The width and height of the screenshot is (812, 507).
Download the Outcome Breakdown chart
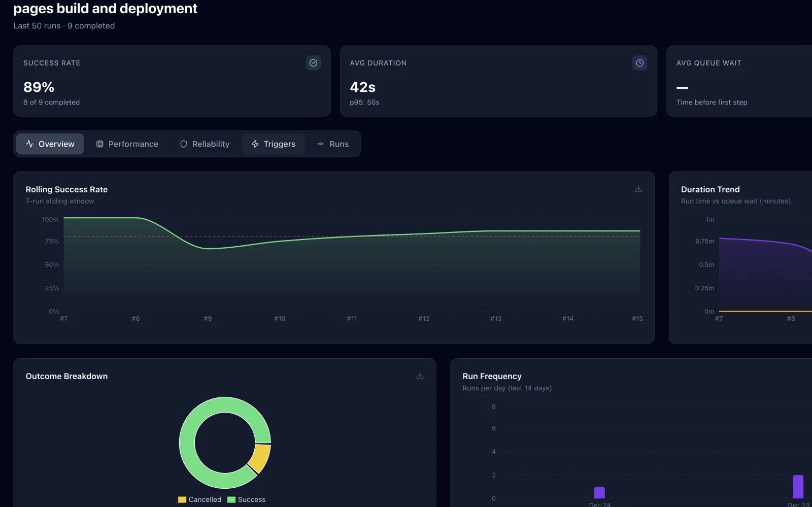tap(420, 376)
